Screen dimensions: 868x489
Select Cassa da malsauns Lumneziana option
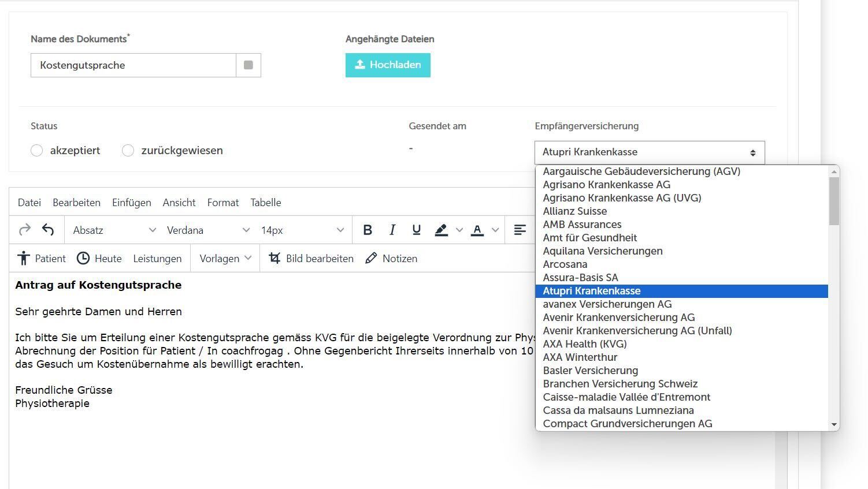click(682, 410)
